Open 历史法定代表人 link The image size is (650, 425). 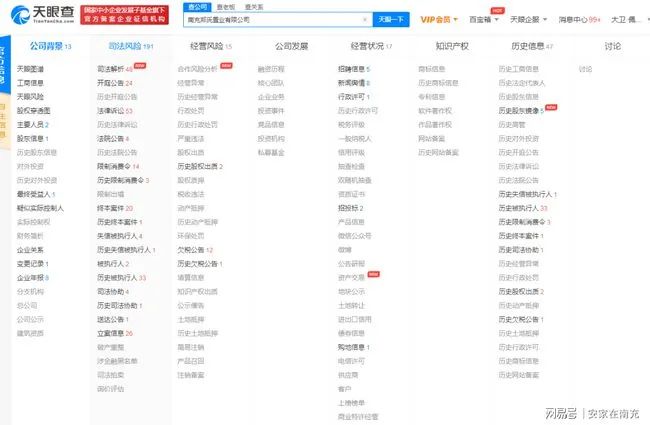pos(522,83)
